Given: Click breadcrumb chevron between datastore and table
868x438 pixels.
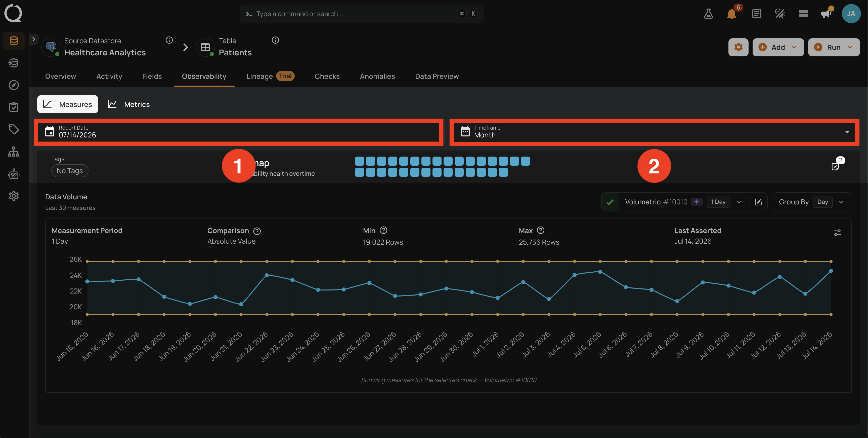Looking at the screenshot, I should click(x=185, y=47).
